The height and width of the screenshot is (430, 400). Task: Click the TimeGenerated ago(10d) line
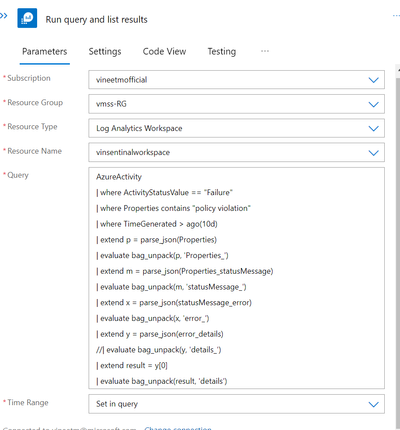click(157, 224)
